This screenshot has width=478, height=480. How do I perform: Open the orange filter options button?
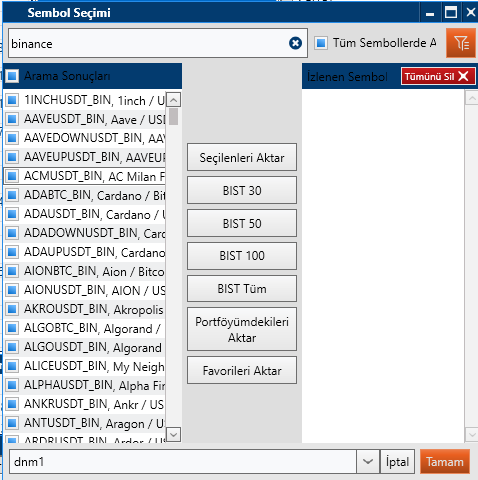tap(461, 43)
